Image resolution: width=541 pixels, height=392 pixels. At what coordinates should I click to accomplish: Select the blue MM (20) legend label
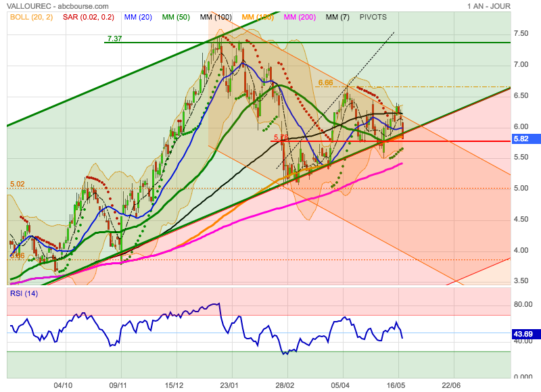point(138,17)
